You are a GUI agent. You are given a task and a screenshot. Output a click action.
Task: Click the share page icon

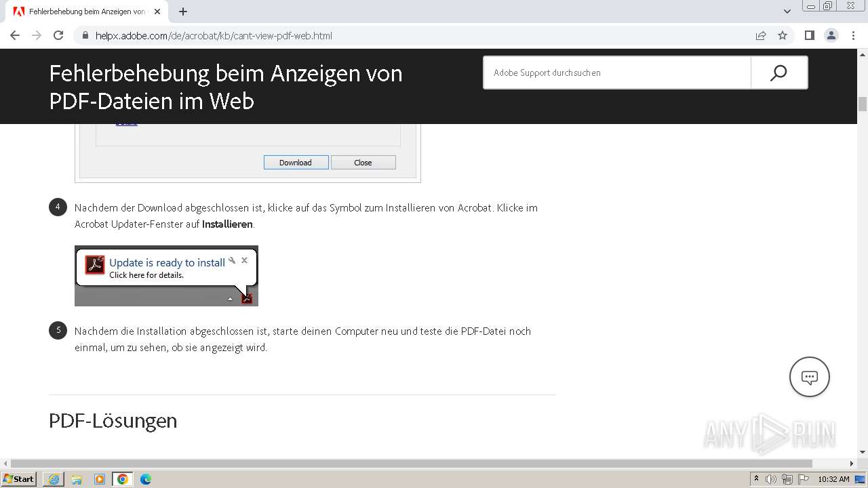(761, 35)
